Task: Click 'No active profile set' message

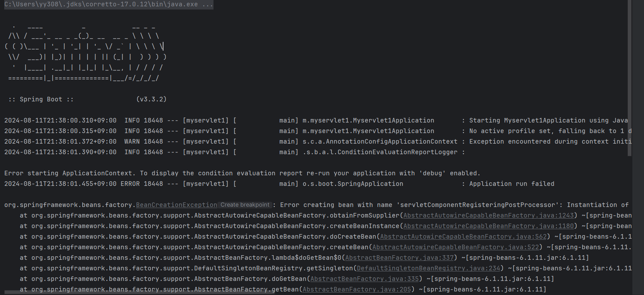Action: 508,131
